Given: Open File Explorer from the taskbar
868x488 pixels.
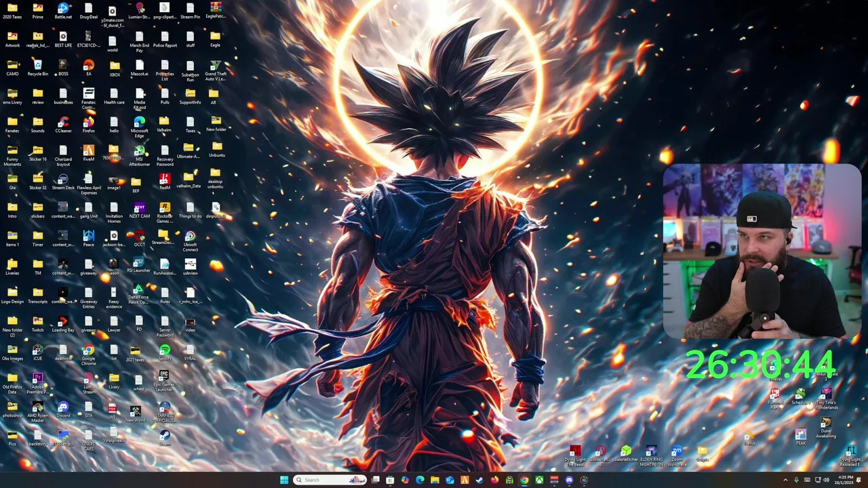Looking at the screenshot, I should pos(435,480).
